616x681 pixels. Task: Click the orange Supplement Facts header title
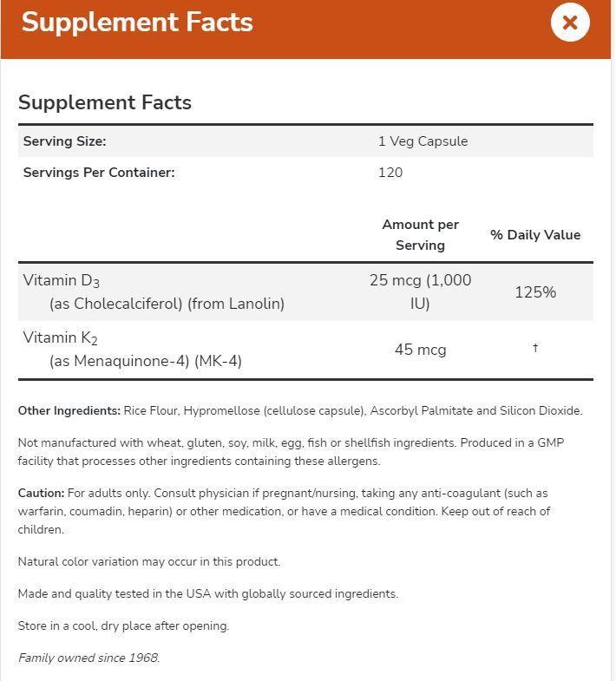point(137,23)
